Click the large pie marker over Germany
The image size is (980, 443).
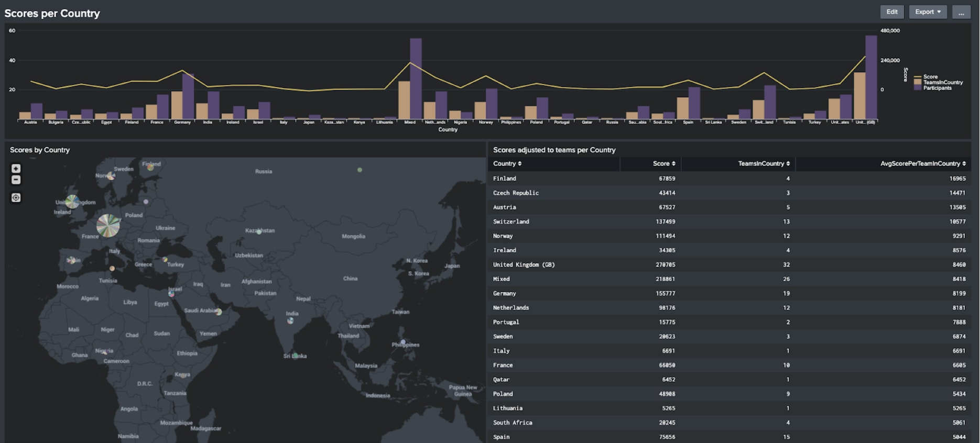coord(108,226)
